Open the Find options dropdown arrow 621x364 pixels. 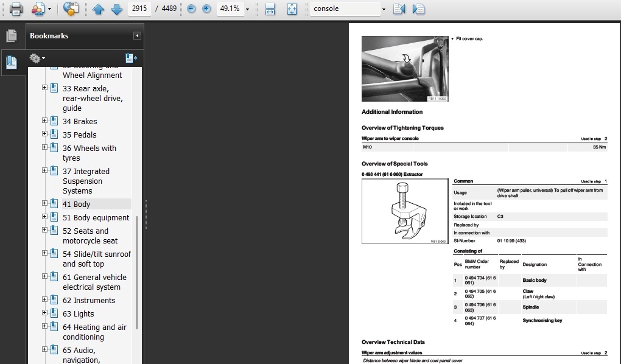click(x=384, y=9)
